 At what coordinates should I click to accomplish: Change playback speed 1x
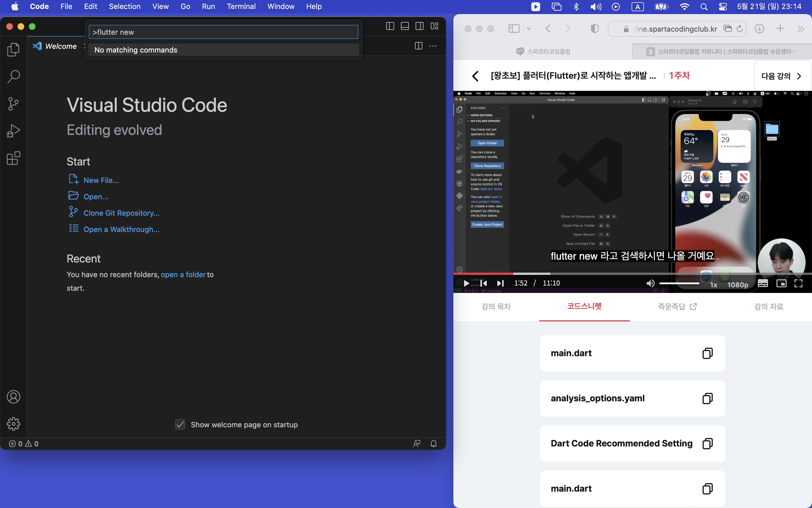click(x=714, y=284)
